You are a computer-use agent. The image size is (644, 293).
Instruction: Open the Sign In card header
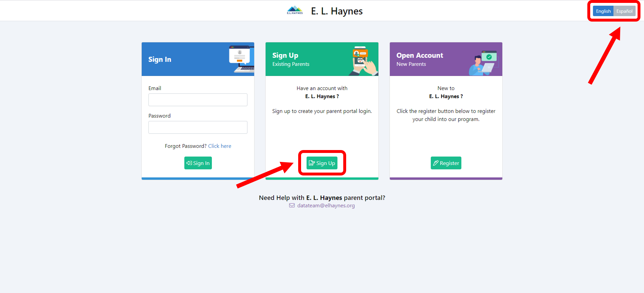point(160,59)
